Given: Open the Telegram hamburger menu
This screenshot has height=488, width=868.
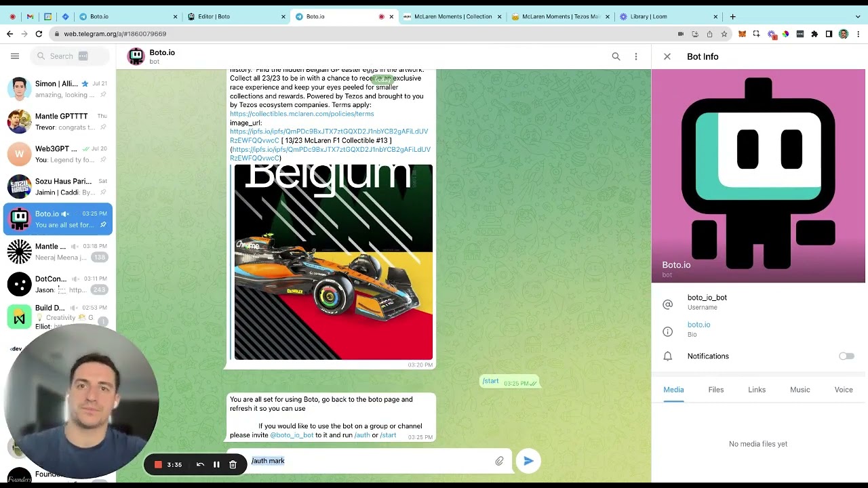Looking at the screenshot, I should point(15,56).
